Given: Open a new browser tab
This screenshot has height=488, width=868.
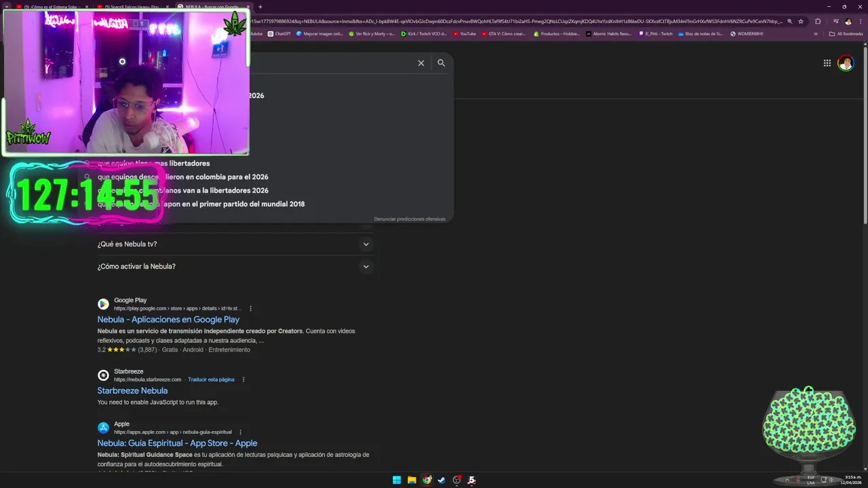Looking at the screenshot, I should (260, 7).
